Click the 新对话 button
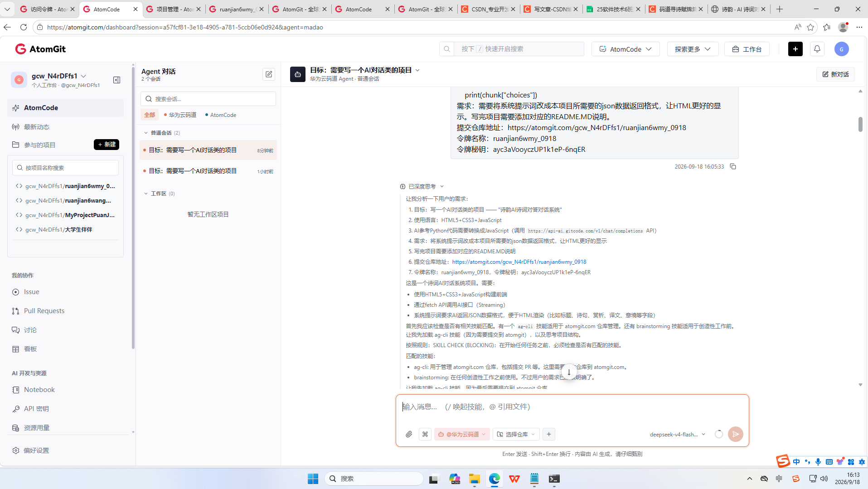 click(x=835, y=74)
